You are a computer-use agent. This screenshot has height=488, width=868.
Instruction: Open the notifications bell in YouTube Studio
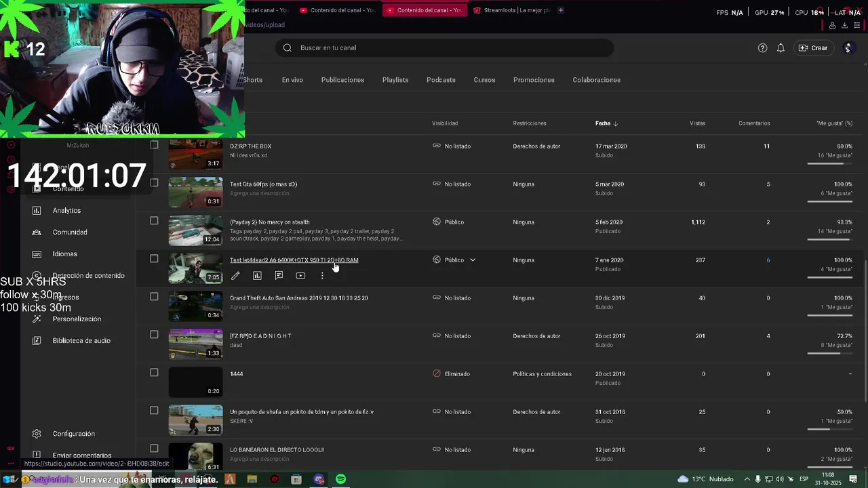point(781,48)
